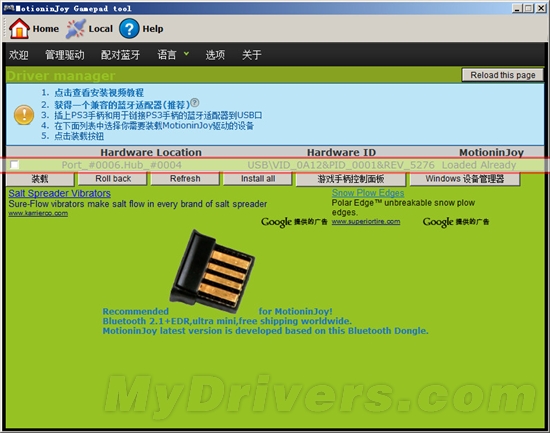The width and height of the screenshot is (550, 433).
Task: Click step 4 在下面列表中选择 instruction text
Action: pos(154,126)
